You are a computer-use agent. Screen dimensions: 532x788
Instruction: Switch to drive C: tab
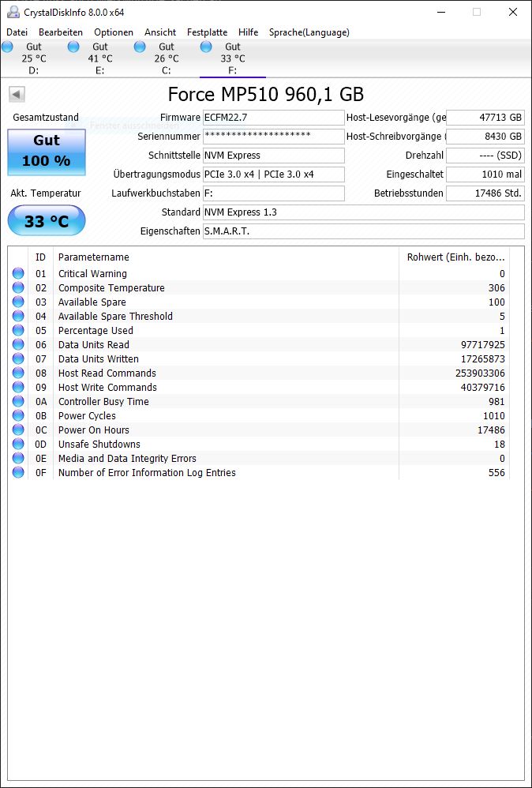tap(166, 58)
